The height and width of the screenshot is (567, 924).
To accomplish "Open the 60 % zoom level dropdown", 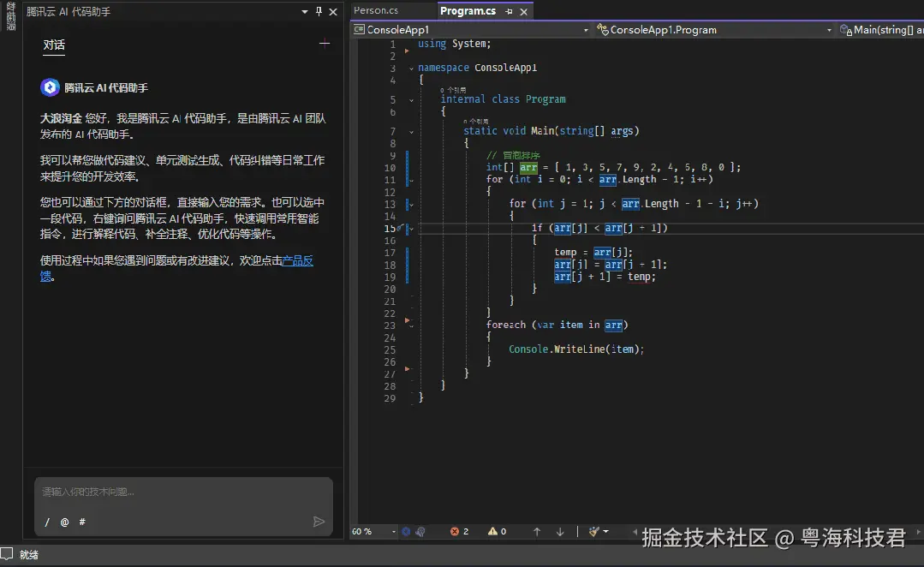I will pyautogui.click(x=394, y=532).
